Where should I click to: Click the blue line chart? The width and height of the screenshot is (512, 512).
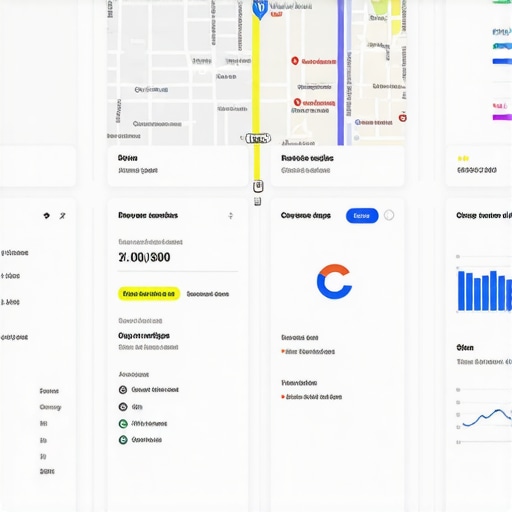pyautogui.click(x=487, y=418)
